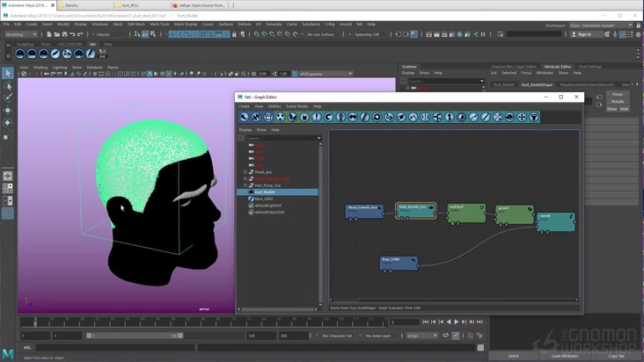
Task: Select the Maya Select tool arrow icon
Action: tap(8, 74)
